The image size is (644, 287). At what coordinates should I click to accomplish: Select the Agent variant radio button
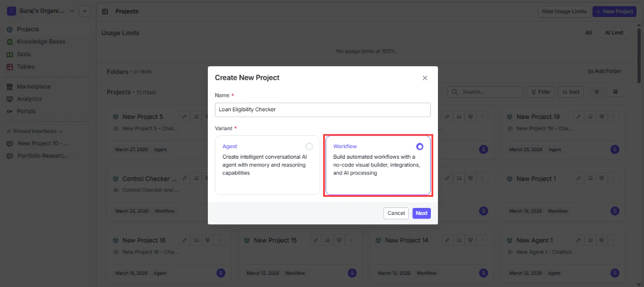coord(309,146)
